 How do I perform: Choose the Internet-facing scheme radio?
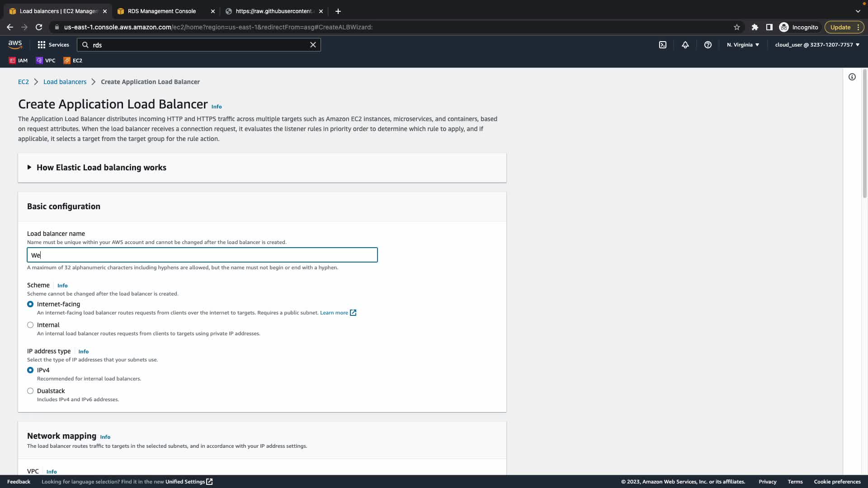tap(30, 304)
